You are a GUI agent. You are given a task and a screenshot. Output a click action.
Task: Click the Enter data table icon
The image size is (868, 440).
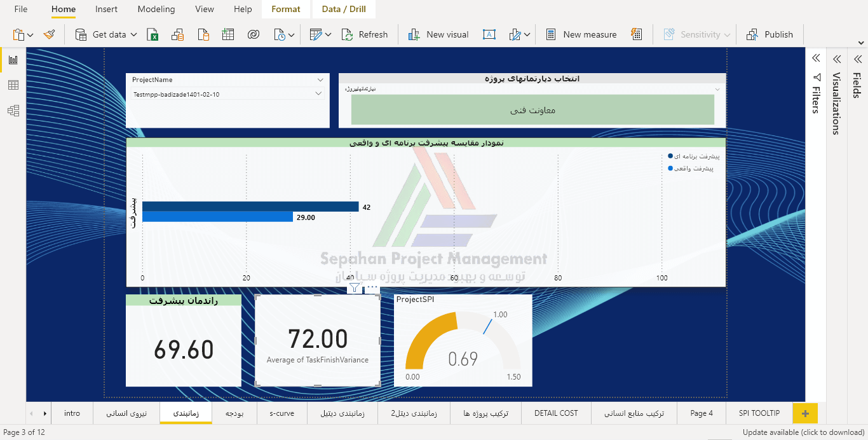coord(227,34)
